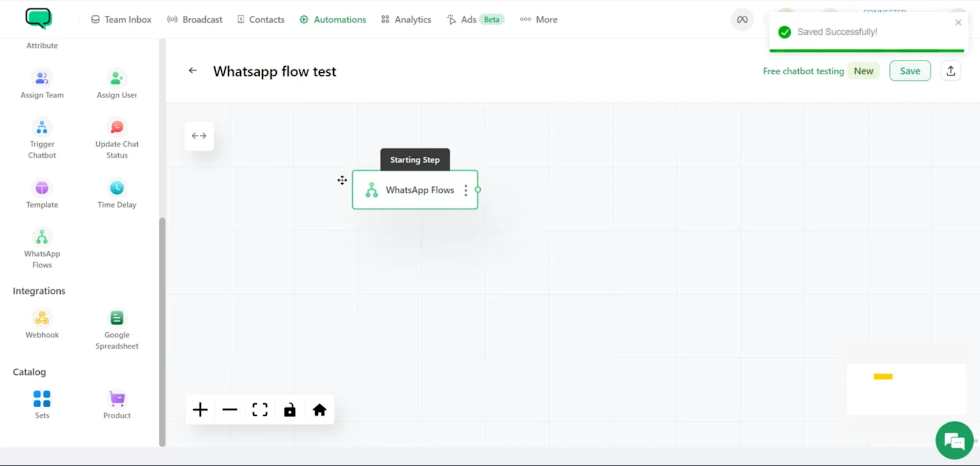Screen dimensions: 980x466
Task: Dismiss the Saved Successfully notification
Action: click(x=959, y=22)
